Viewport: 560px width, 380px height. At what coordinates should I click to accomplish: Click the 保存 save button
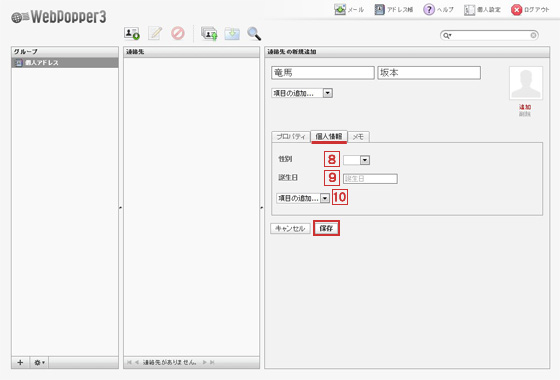[x=326, y=228]
